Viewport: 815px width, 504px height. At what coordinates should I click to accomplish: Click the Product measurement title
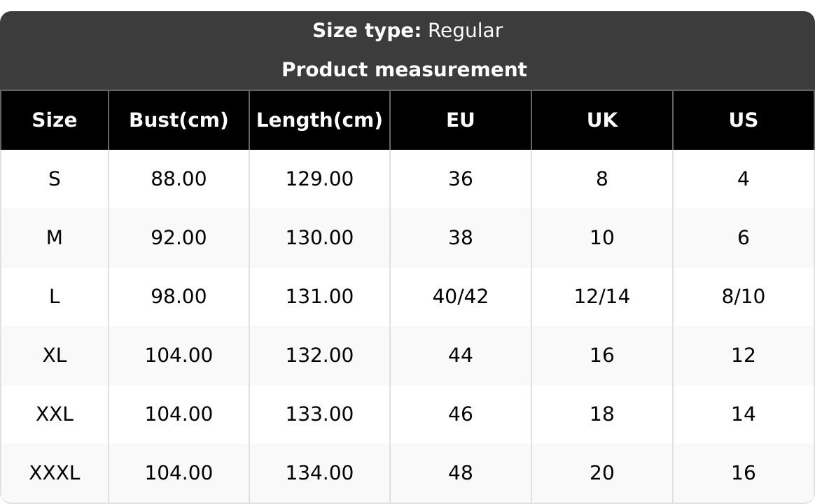404,70
